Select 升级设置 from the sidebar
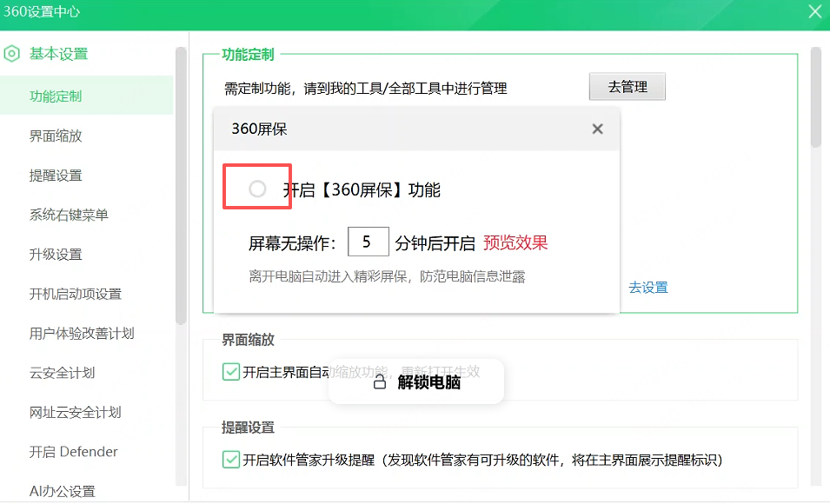830x504 pixels. (56, 255)
